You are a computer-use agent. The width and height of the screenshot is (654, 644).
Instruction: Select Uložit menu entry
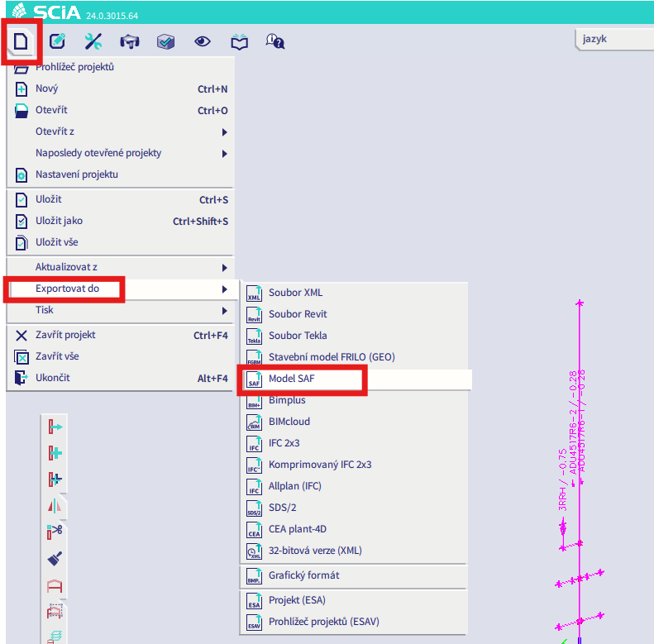click(121, 199)
